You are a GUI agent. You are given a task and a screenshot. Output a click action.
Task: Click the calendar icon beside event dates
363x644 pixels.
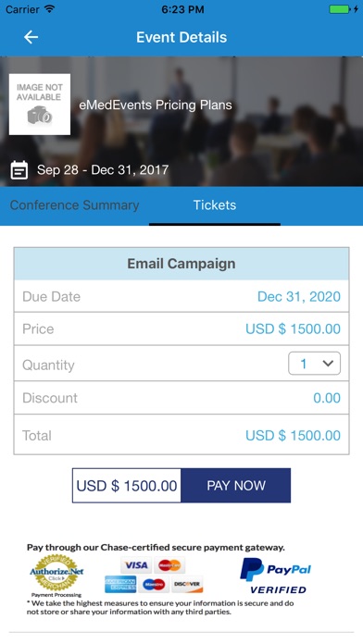[x=19, y=169]
